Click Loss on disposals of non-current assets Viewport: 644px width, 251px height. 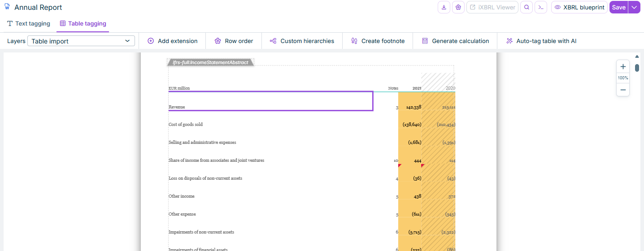(x=205, y=178)
